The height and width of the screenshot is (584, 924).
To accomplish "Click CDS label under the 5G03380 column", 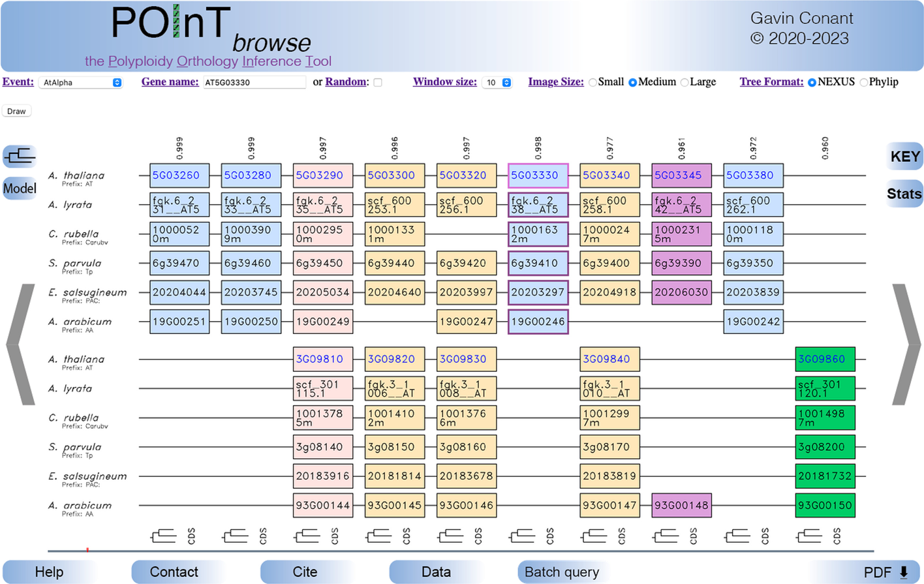I will coord(765,536).
